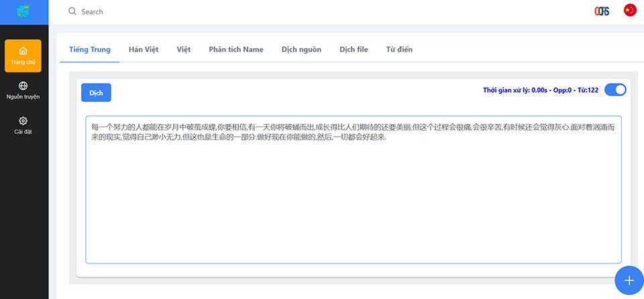The image size is (644, 299).
Task: Open the Từ điển tab
Action: tap(399, 50)
